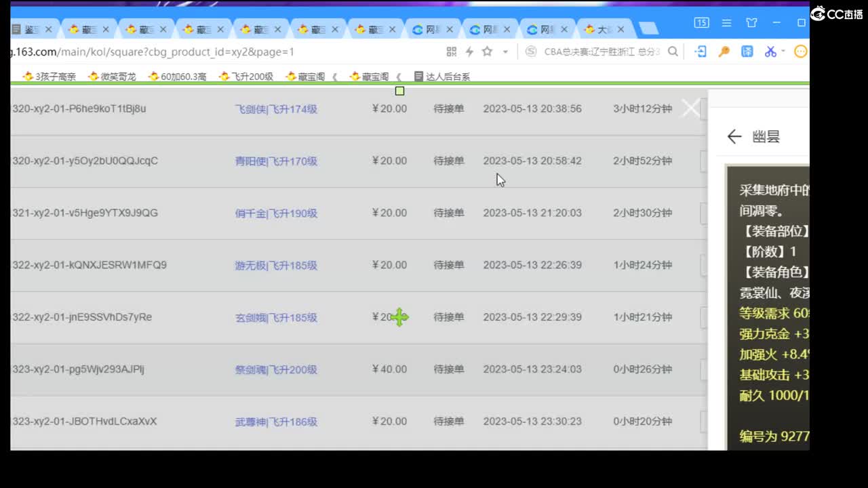Click remaining time 3小时12分钟
The image size is (868, 488).
642,108
